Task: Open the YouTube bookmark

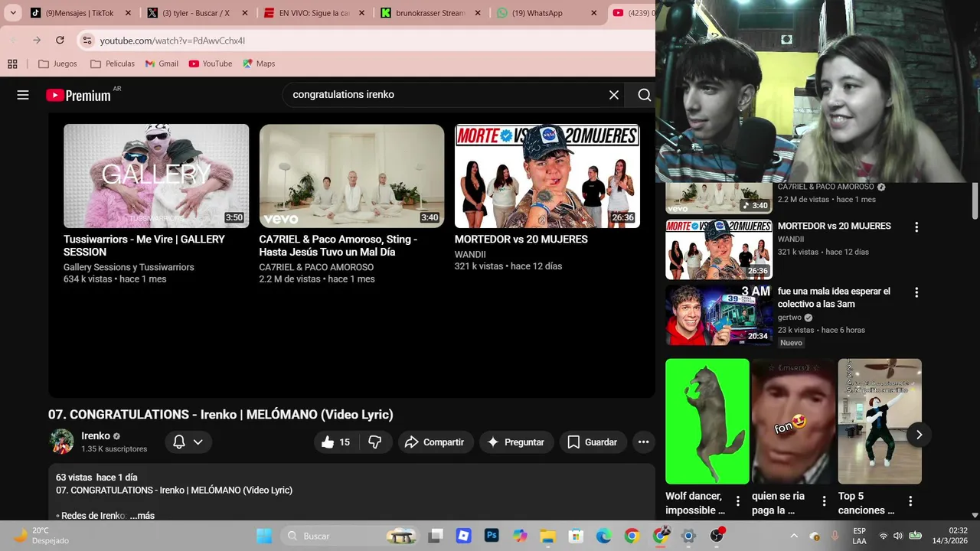Action: click(211, 64)
